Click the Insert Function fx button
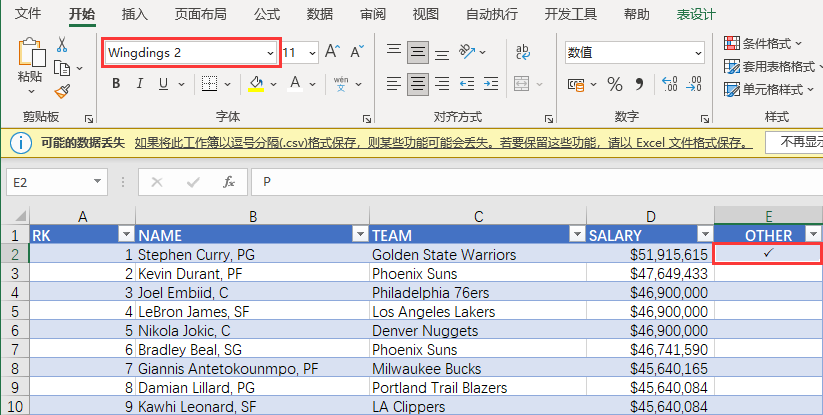 point(228,182)
